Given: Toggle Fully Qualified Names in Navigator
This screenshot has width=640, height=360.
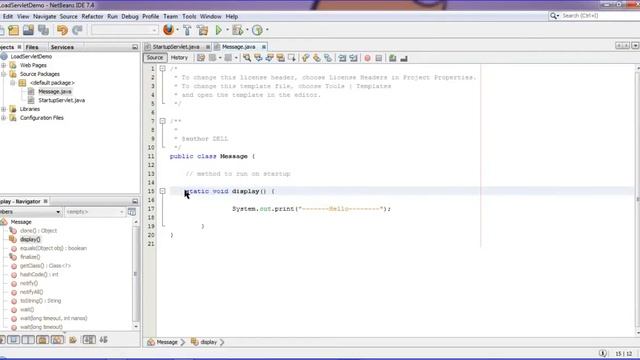Looking at the screenshot, I should coord(73,340).
